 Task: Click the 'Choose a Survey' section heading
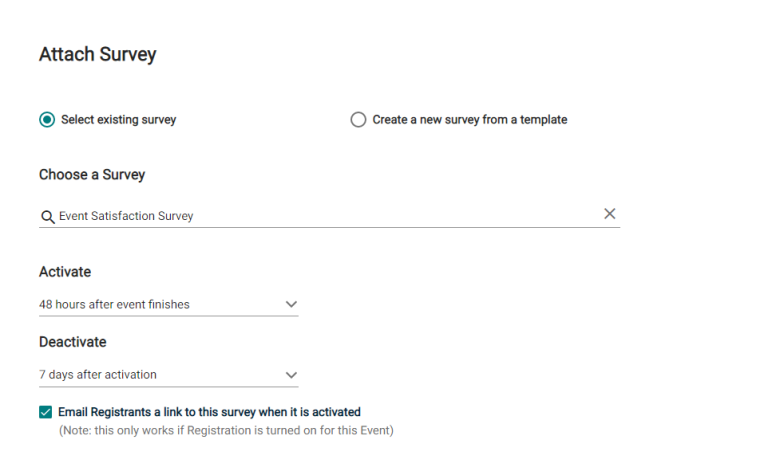tap(92, 175)
